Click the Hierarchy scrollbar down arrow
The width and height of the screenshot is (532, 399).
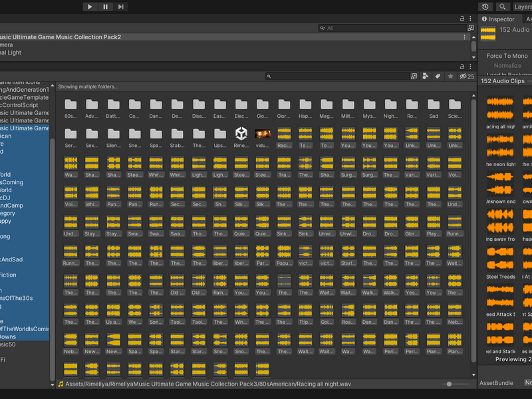pyautogui.click(x=473, y=57)
